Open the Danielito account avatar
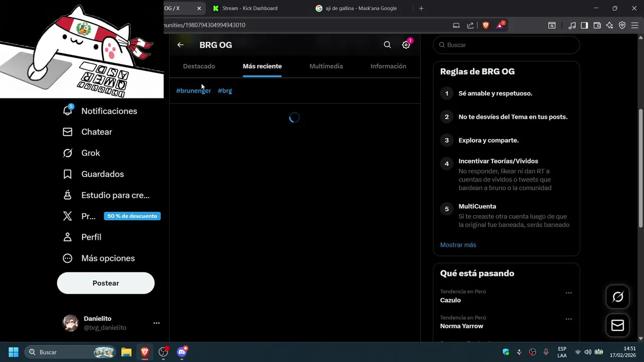This screenshot has width=644, height=362. (x=70, y=323)
